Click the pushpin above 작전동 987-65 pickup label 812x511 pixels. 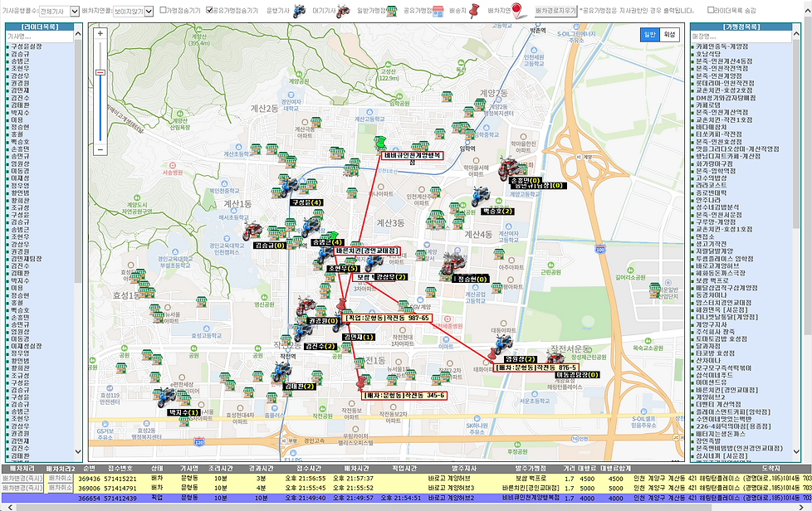(x=341, y=304)
